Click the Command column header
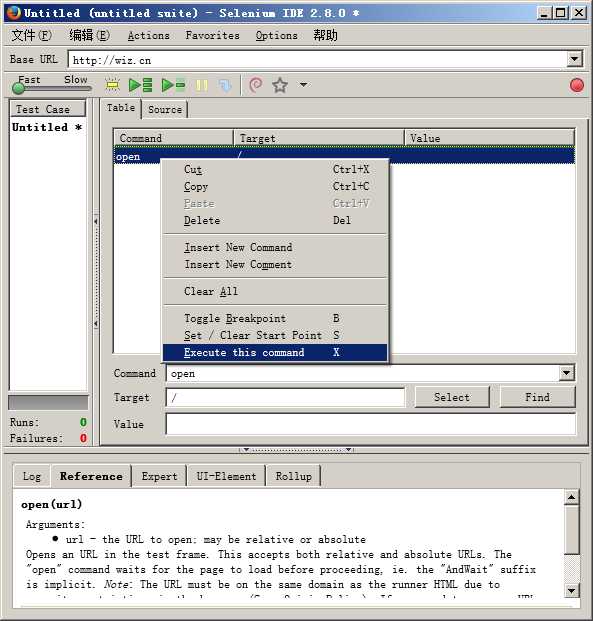 click(174, 138)
